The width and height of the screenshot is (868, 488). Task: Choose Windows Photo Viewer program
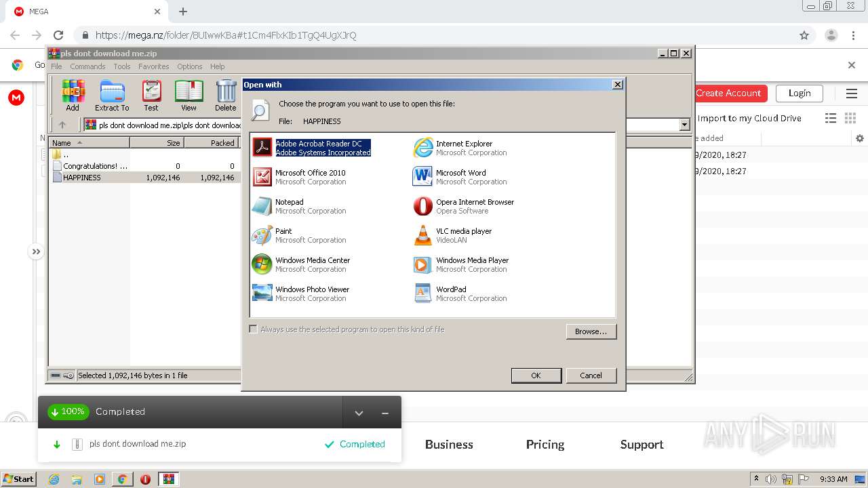(x=301, y=293)
